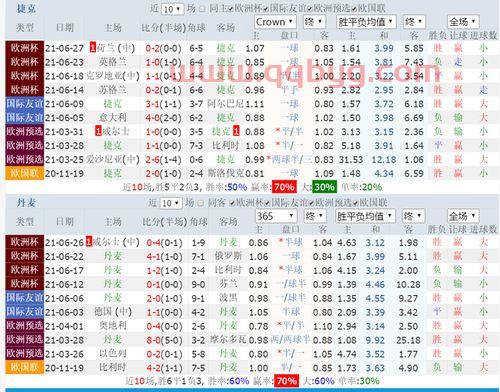Click 欧洲预选 type label on 21-04-01
This screenshot has width=500, height=392.
[x=24, y=326]
